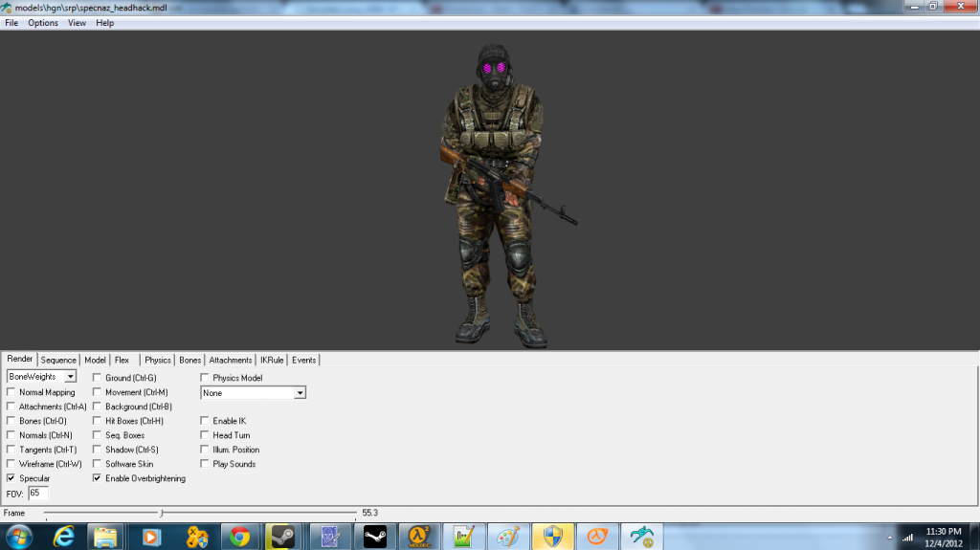
Task: Enable Normals (Ctrl-N) checkbox
Action: click(11, 435)
